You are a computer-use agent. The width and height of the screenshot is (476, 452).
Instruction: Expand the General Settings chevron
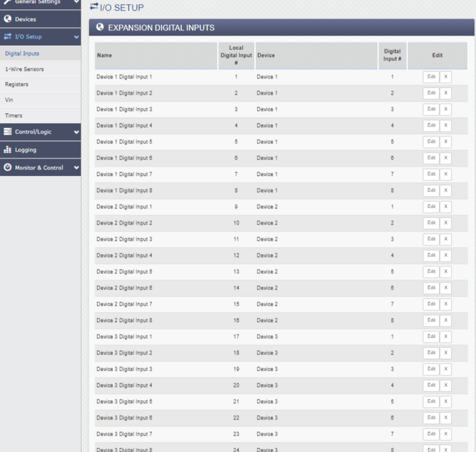pos(76,2)
